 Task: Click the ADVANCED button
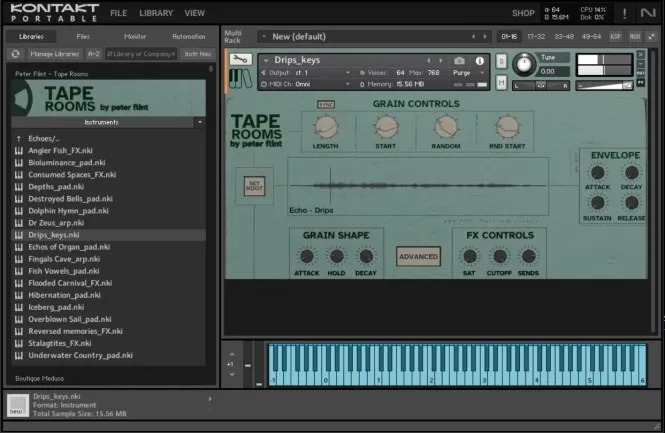[418, 257]
